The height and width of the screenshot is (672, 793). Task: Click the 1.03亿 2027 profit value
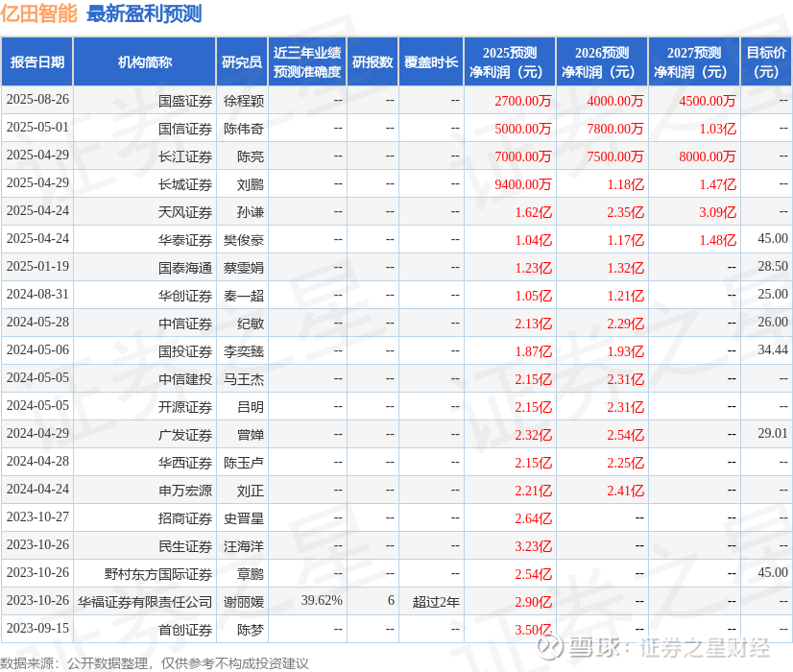point(718,129)
